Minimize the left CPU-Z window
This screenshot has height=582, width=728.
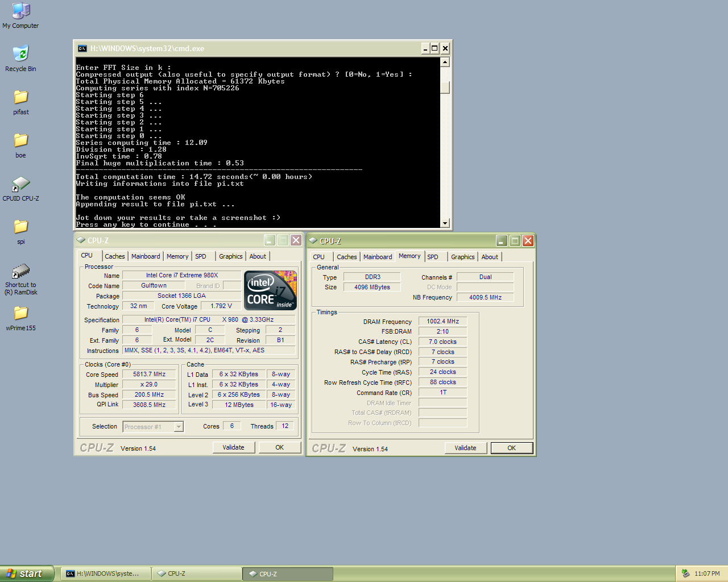(x=270, y=240)
